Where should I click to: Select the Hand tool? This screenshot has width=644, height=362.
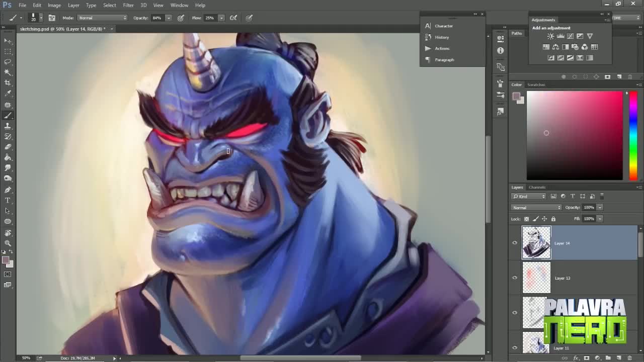coord(8,233)
